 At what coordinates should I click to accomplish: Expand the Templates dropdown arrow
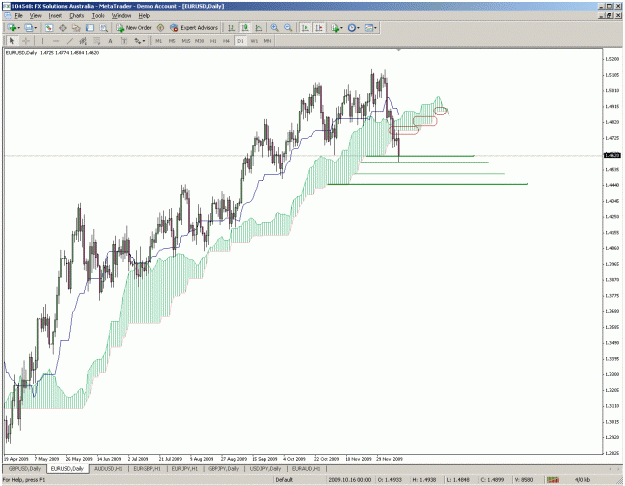pyautogui.click(x=375, y=28)
